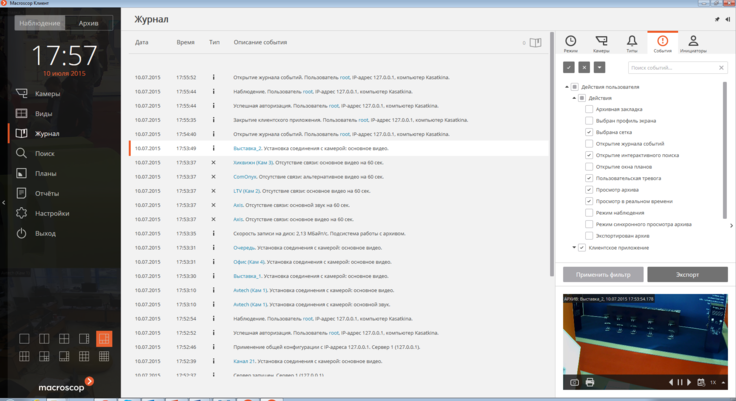
Task: Select the 2x2 grid layout
Action: coord(64,339)
